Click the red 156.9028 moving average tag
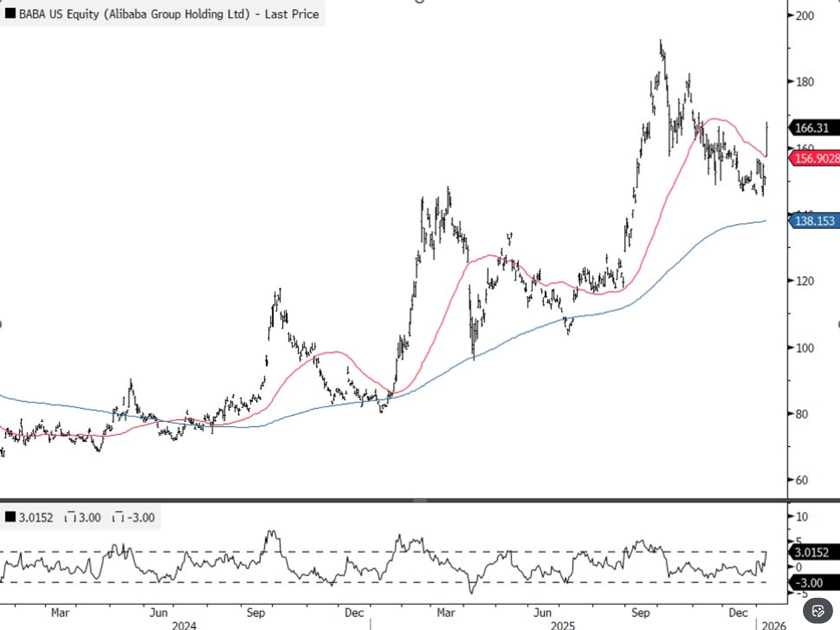The height and width of the screenshot is (630, 840). pos(815,158)
